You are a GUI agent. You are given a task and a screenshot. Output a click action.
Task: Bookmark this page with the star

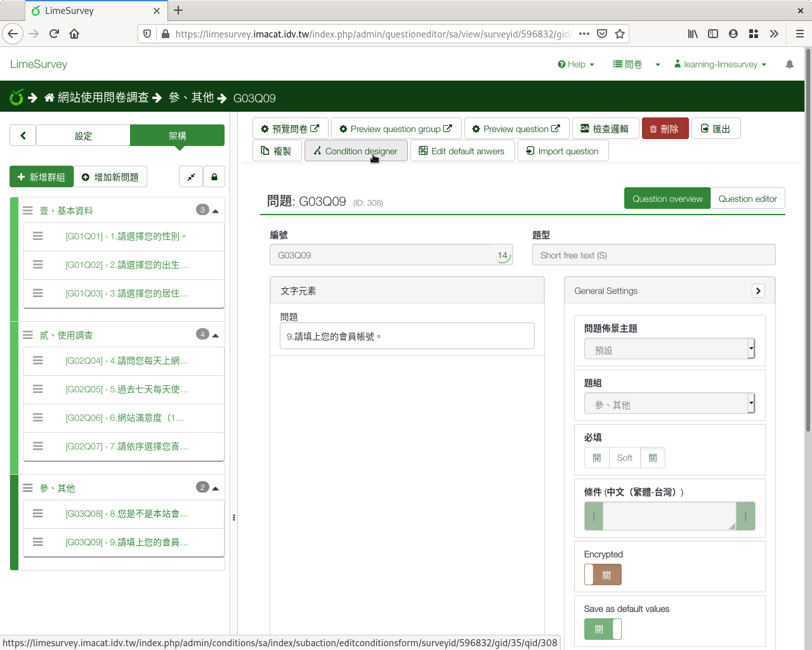tap(620, 34)
